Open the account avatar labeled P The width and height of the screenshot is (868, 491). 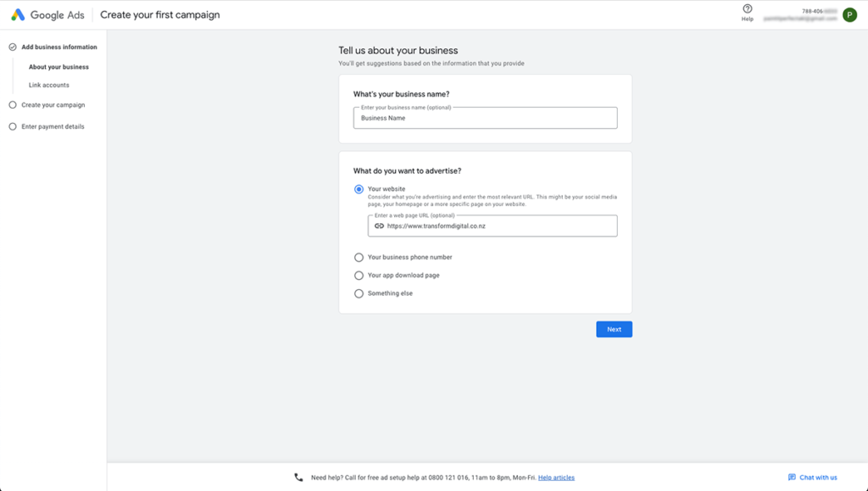click(849, 14)
